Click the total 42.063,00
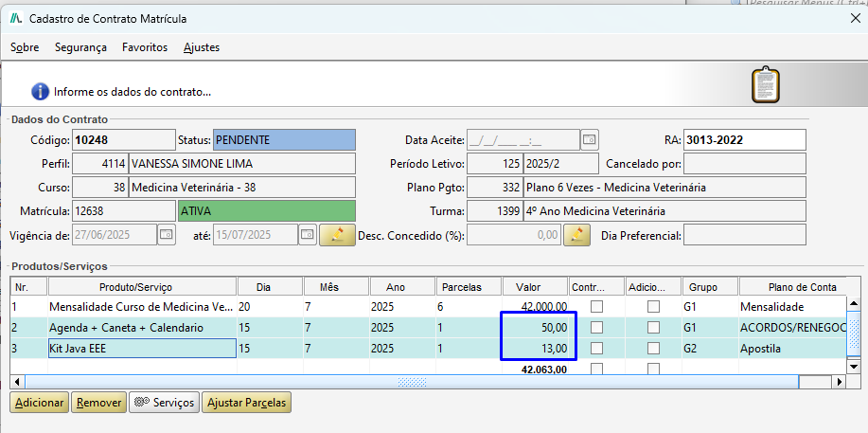This screenshot has height=433, width=868. click(x=544, y=370)
